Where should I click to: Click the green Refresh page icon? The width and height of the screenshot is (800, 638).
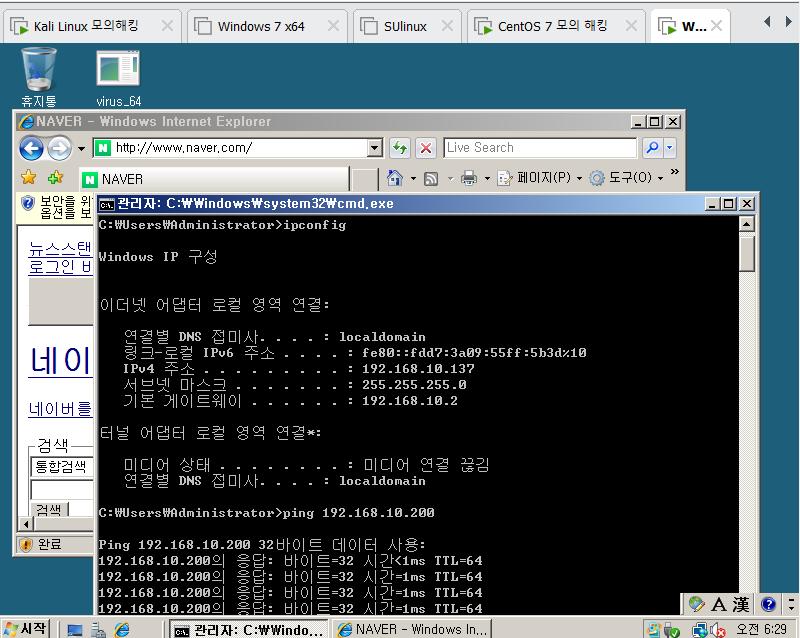click(400, 148)
